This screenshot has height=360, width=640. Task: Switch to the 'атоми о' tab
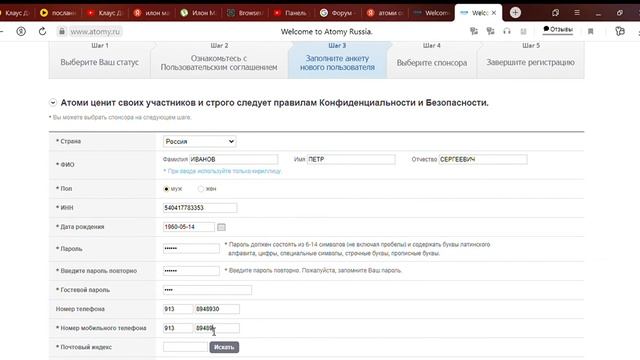384,13
